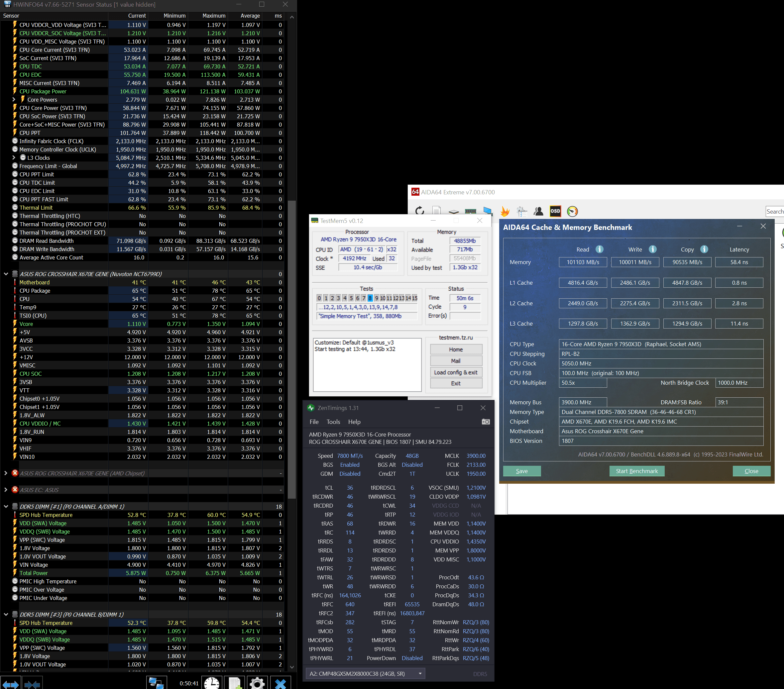Open HWiNFO network computers icon
This screenshot has width=784, height=689.
[x=156, y=683]
